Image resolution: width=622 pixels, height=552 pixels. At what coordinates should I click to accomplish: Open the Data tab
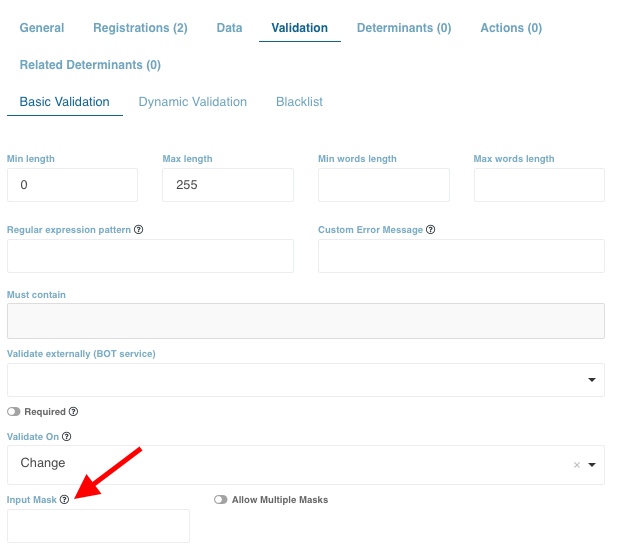pos(229,28)
